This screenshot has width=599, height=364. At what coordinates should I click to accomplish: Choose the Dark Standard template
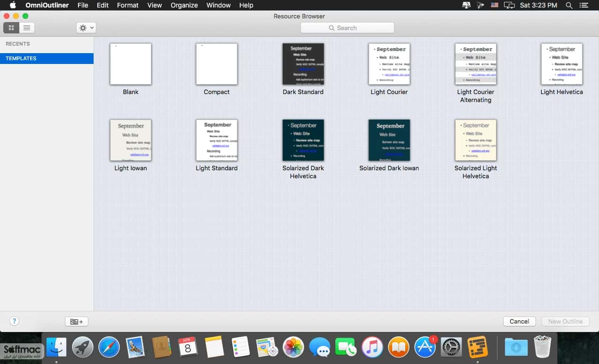tap(303, 64)
